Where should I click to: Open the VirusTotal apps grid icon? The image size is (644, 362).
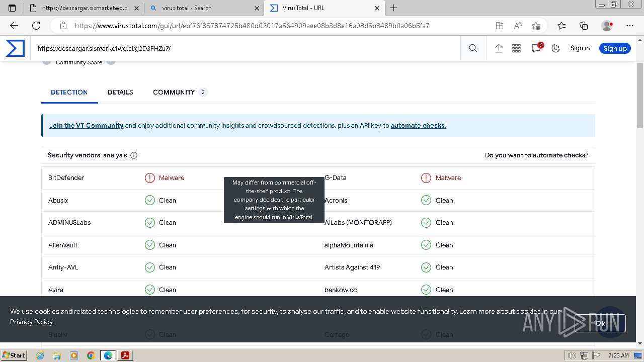click(x=516, y=48)
